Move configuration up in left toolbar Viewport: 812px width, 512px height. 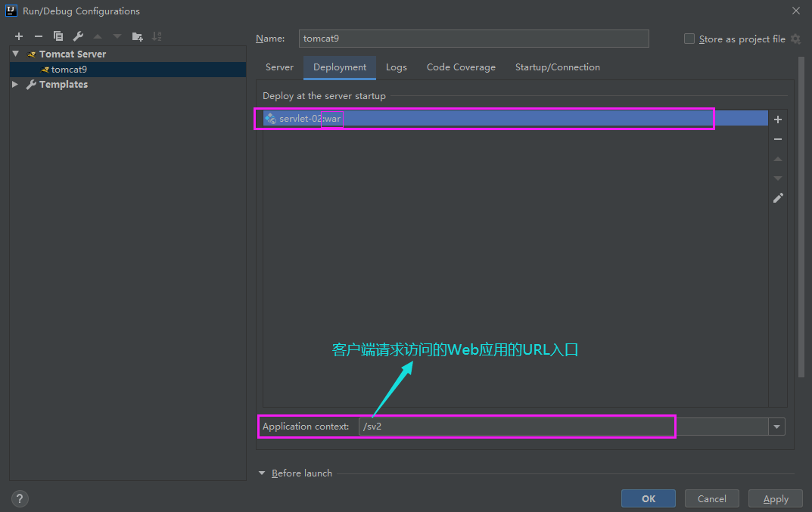coord(98,36)
